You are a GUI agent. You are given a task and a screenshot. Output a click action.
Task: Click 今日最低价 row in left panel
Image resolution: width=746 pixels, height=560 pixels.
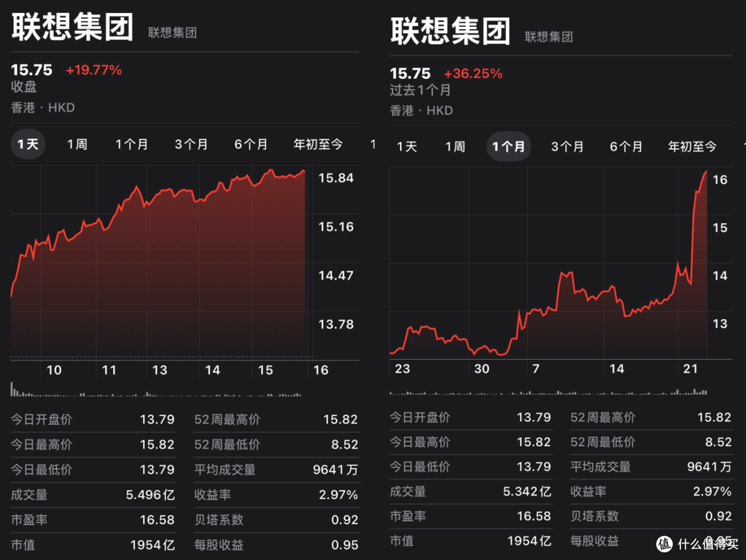[93, 470]
